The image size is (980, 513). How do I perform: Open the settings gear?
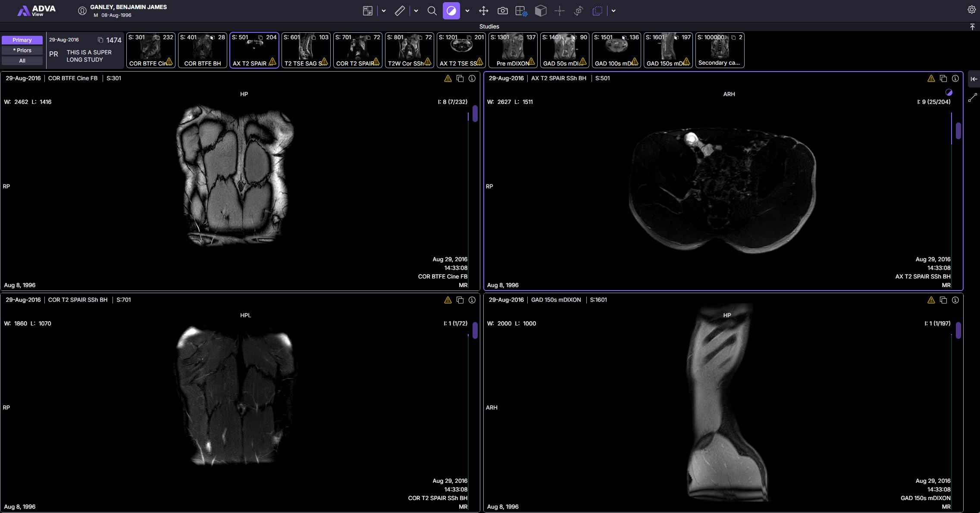point(972,9)
